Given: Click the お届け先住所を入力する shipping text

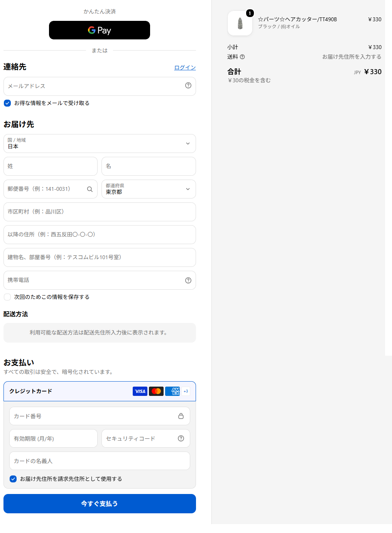Looking at the screenshot, I should [x=352, y=57].
